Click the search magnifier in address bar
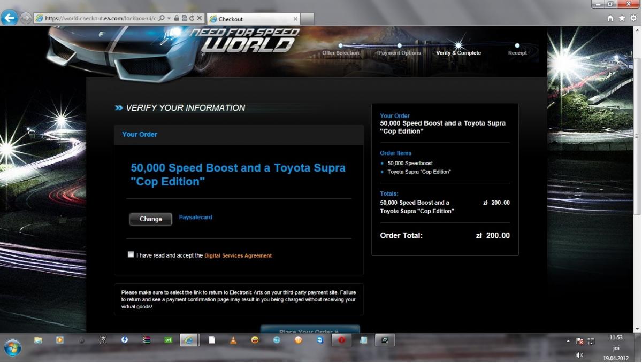 [x=162, y=18]
